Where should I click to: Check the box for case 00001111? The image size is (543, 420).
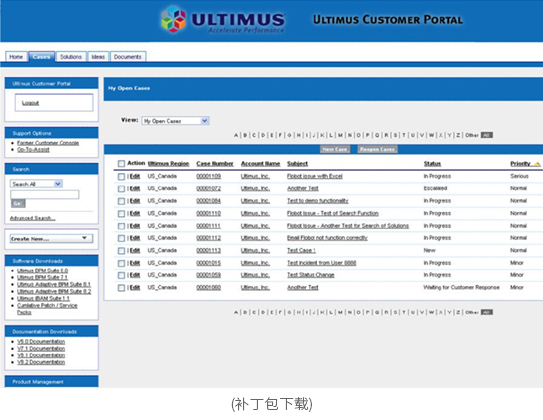tap(121, 226)
